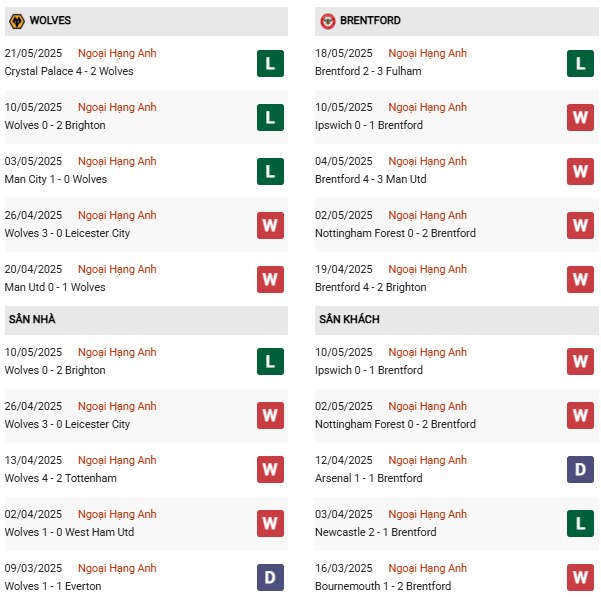Open the Brentford 4-2 Brighton match
This screenshot has height=603, width=601.
coord(370,287)
